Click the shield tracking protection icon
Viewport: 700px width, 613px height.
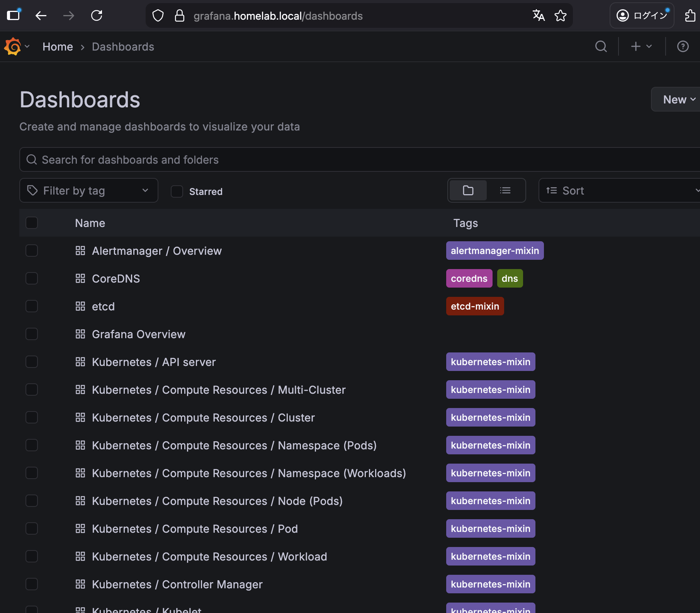(x=158, y=15)
